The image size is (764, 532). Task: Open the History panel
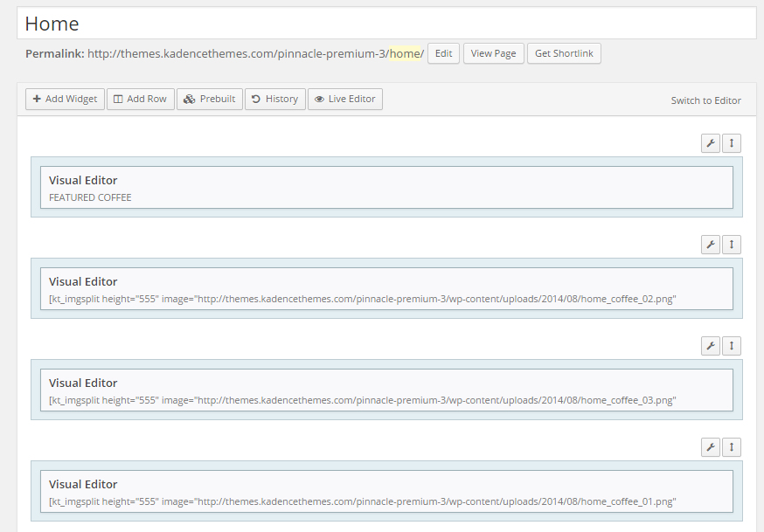[x=274, y=99]
